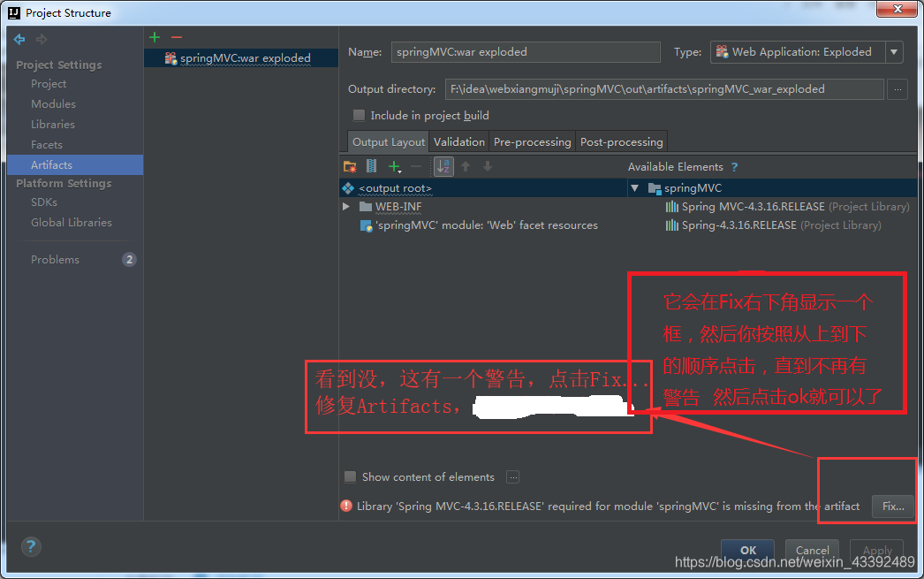Click the red error warning icon

(346, 506)
